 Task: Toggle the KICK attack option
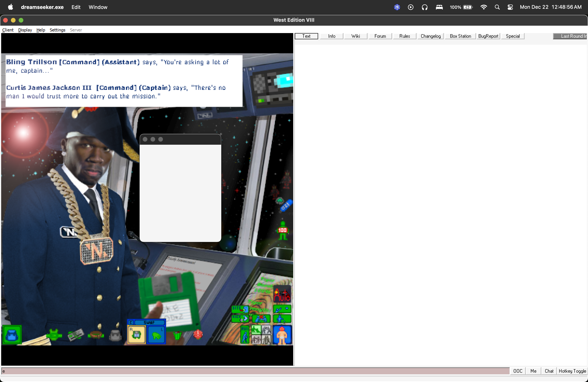coord(240,318)
